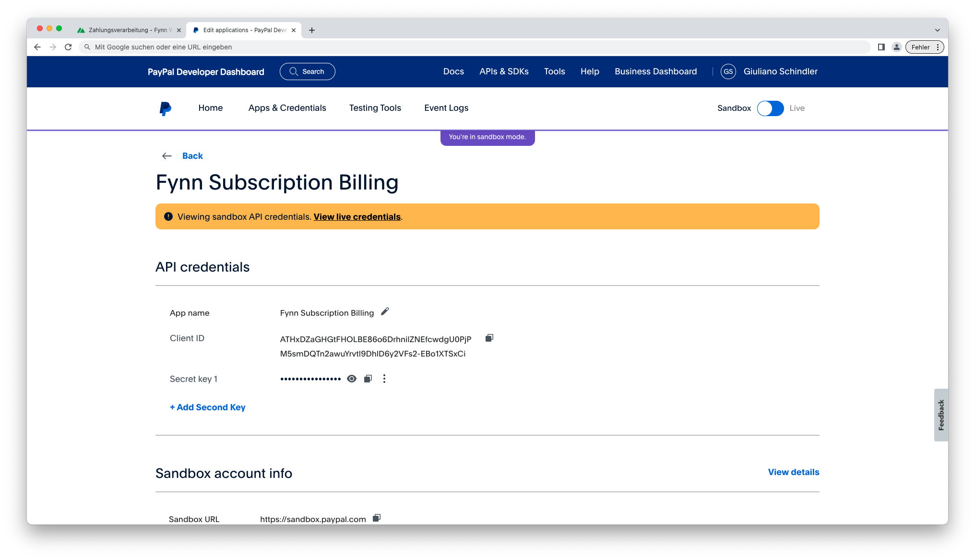Go to the Home tab

(211, 108)
